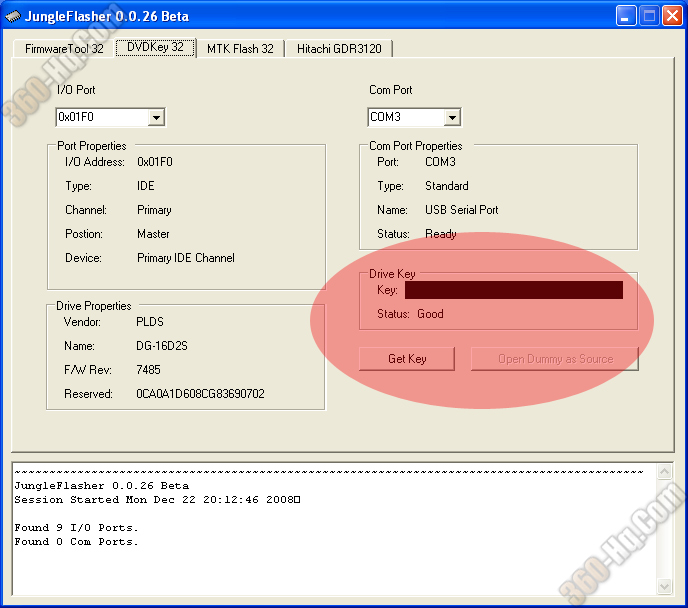Click the vendor value 'PLDS'

pyautogui.click(x=150, y=322)
